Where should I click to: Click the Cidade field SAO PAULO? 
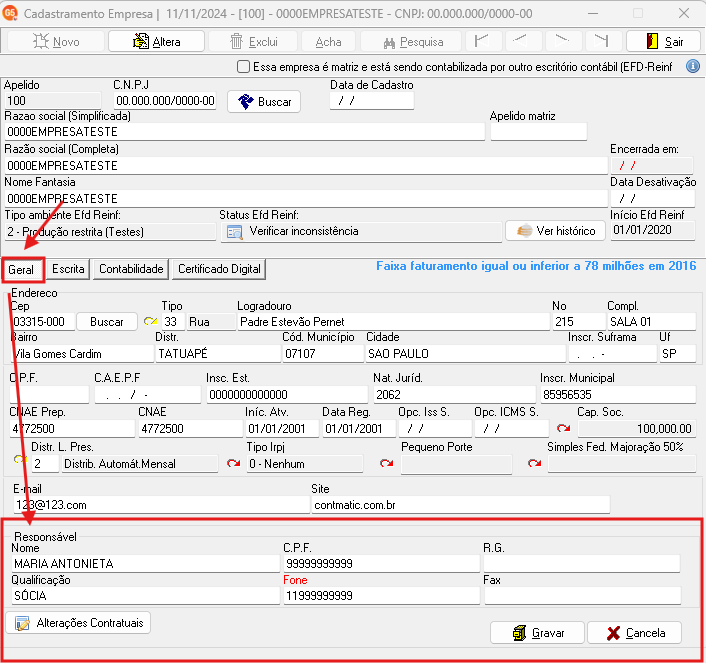click(x=465, y=354)
